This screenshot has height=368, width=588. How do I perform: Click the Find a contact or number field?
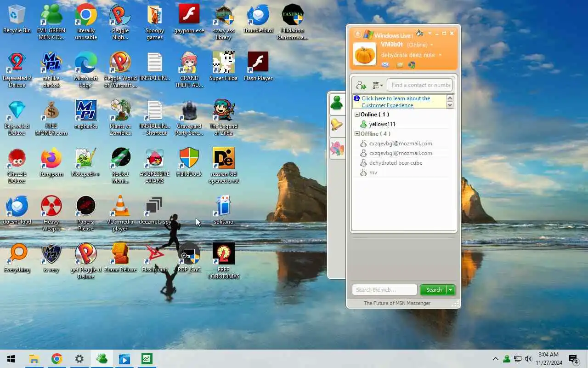tap(419, 85)
